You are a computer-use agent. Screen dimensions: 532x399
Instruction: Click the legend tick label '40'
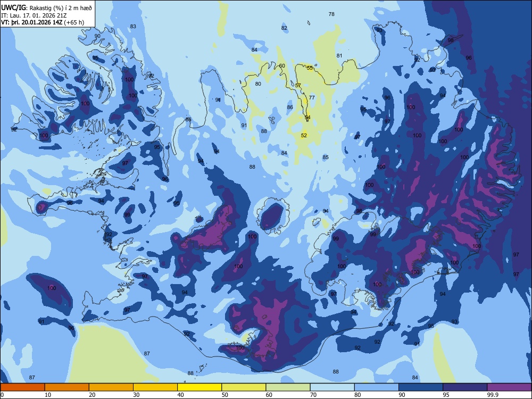point(180,395)
